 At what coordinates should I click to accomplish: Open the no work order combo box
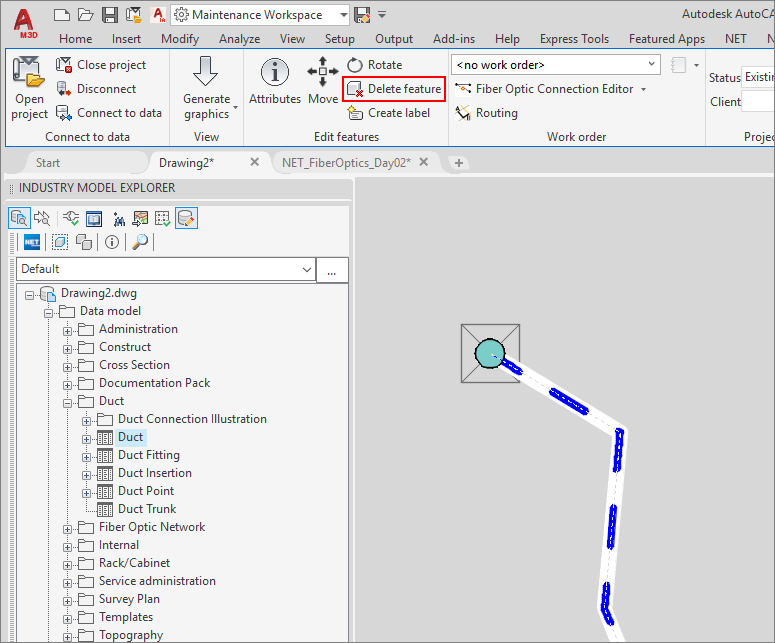[x=556, y=65]
